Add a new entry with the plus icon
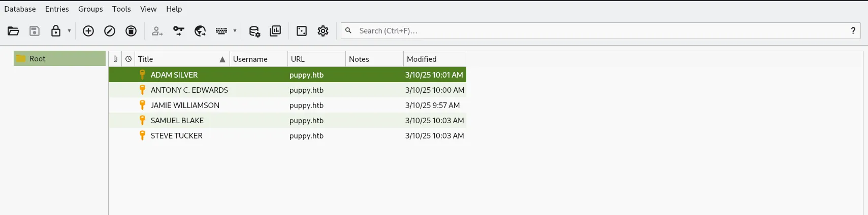The image size is (868, 215). tap(88, 31)
